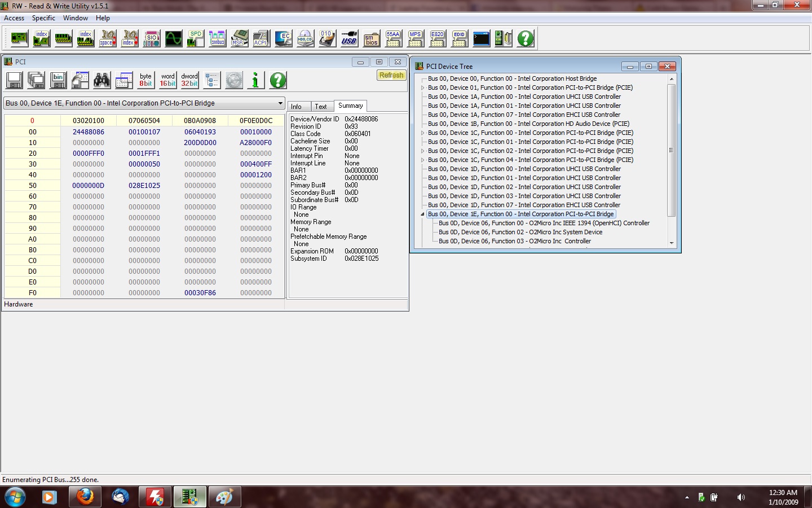Switch to the Info tab

point(297,107)
